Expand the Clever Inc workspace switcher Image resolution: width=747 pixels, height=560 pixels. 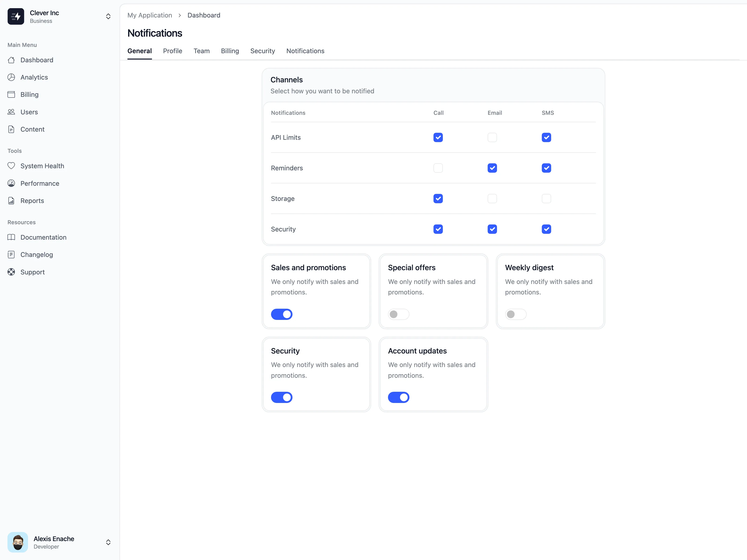tap(108, 17)
